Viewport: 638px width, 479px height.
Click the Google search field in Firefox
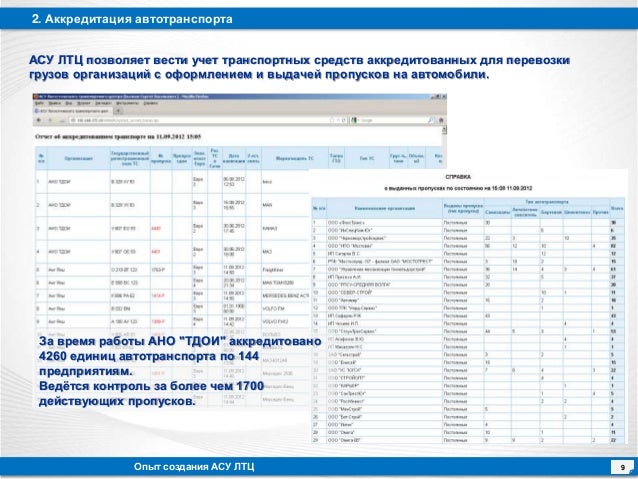tap(393, 120)
